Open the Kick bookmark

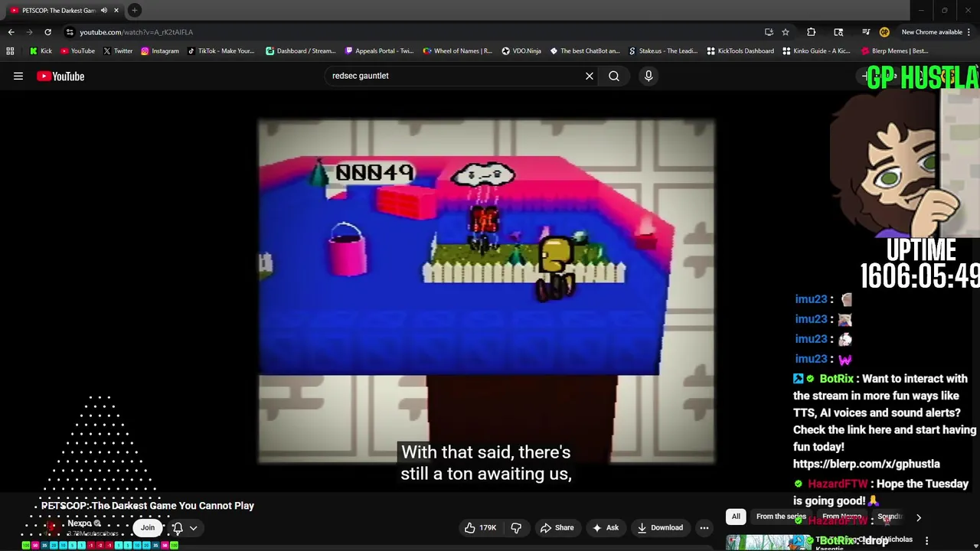click(x=41, y=51)
